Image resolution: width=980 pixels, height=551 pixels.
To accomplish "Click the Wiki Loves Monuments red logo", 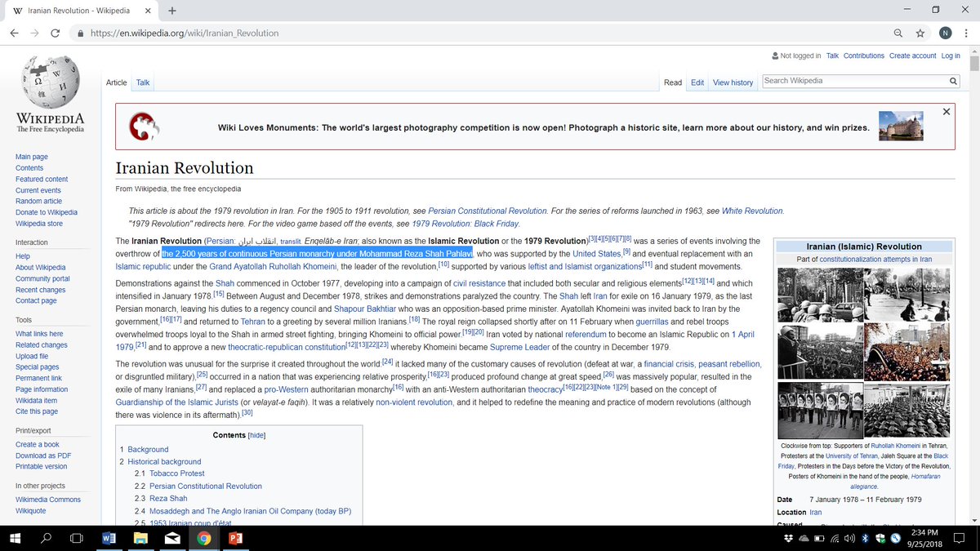I will [145, 126].
